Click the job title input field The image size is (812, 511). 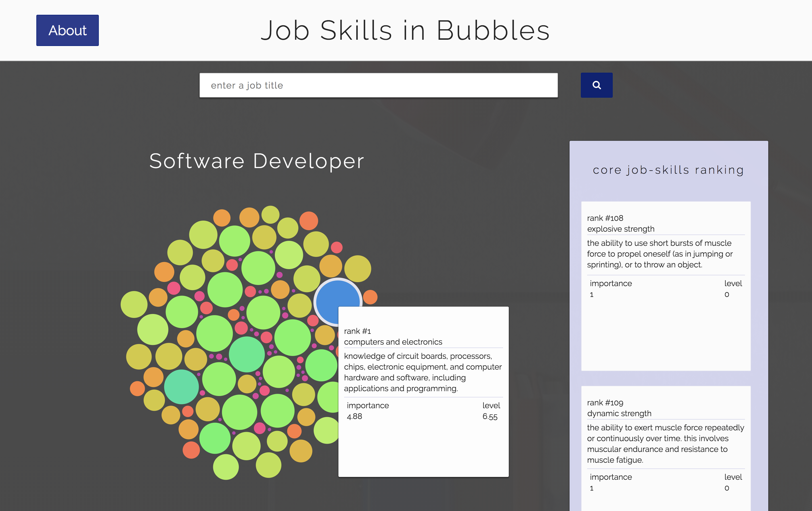(x=378, y=85)
